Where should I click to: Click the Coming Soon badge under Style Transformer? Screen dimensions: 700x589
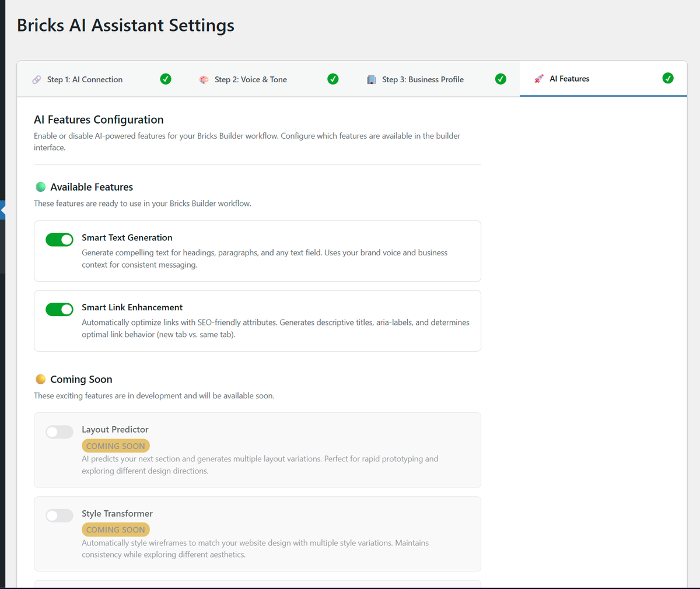[116, 530]
